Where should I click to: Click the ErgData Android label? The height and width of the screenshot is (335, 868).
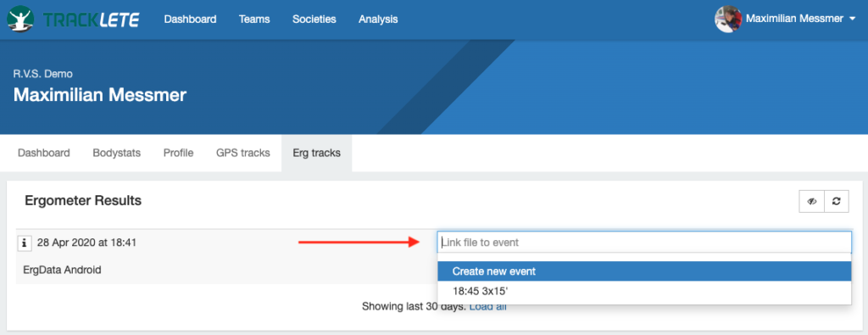tap(62, 271)
